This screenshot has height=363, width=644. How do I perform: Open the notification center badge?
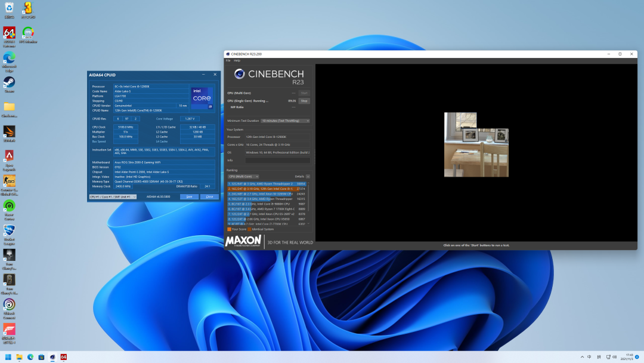(x=637, y=357)
